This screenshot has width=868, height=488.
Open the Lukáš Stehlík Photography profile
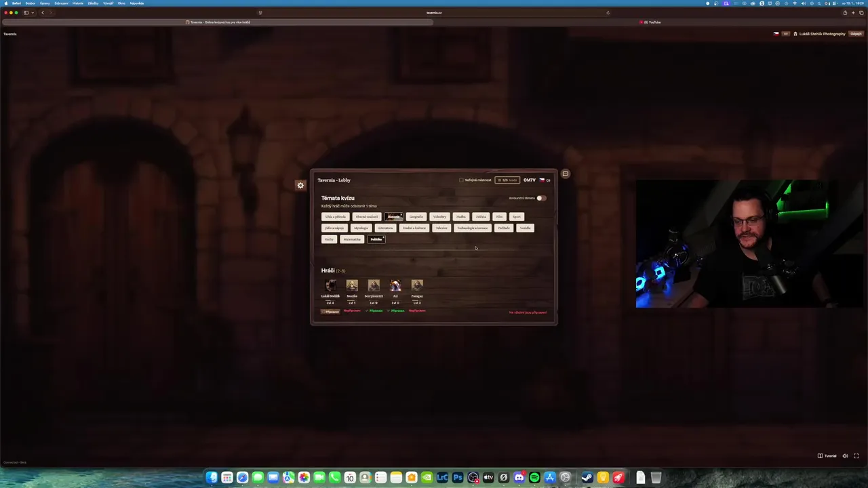(819, 34)
